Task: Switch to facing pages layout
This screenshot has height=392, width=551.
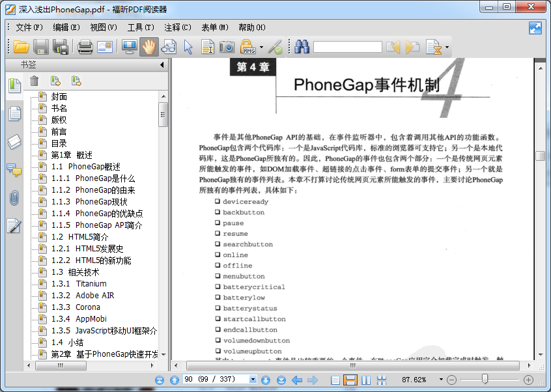Action: [366, 380]
